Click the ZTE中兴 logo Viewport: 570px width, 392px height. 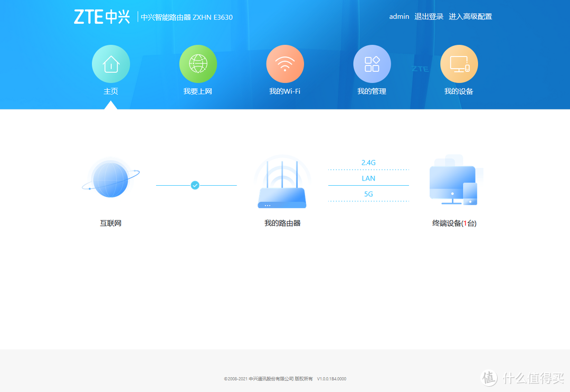click(x=102, y=16)
